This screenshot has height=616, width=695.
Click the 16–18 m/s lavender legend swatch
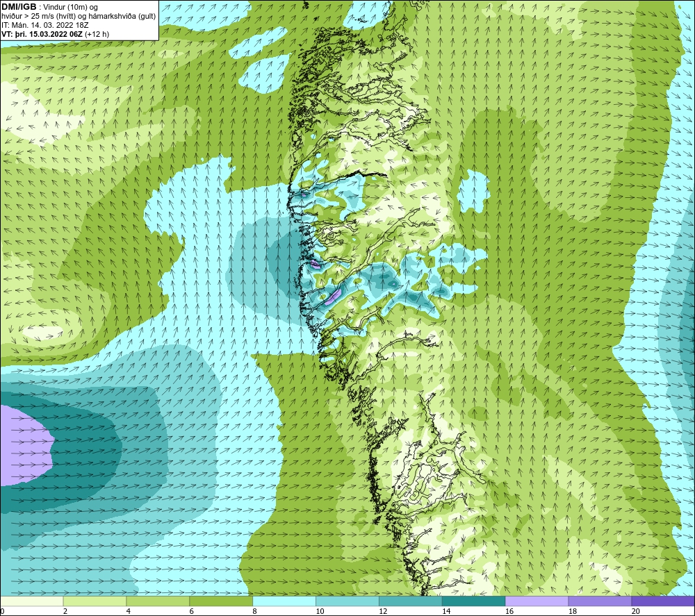pos(537,601)
